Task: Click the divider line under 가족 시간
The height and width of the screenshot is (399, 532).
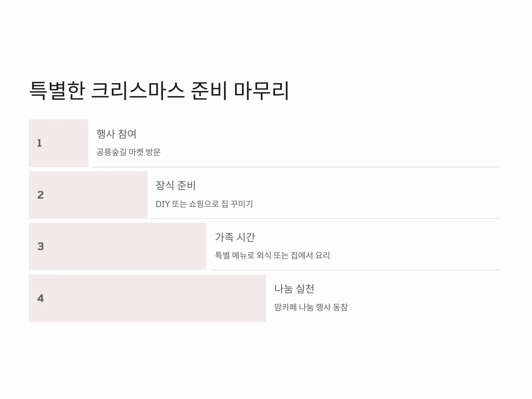Action: [x=355, y=270]
